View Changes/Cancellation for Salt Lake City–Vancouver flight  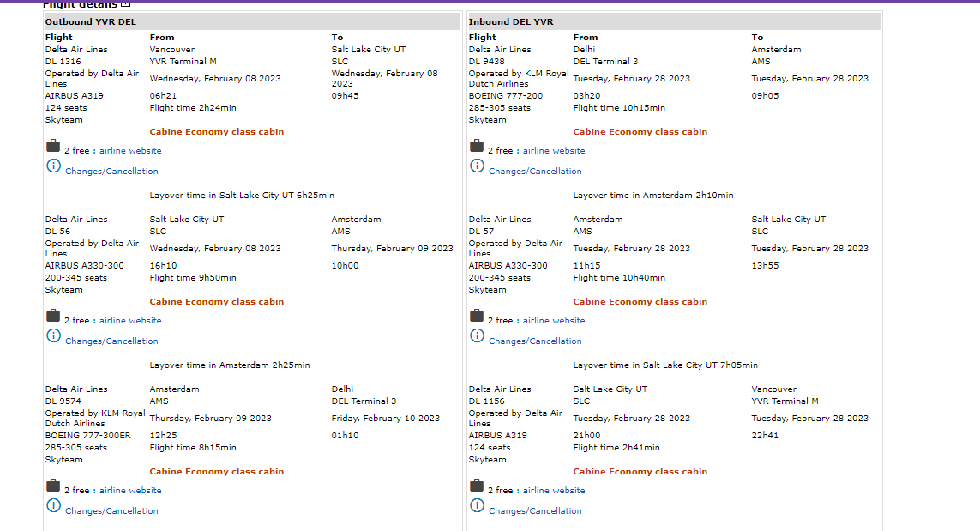point(535,511)
